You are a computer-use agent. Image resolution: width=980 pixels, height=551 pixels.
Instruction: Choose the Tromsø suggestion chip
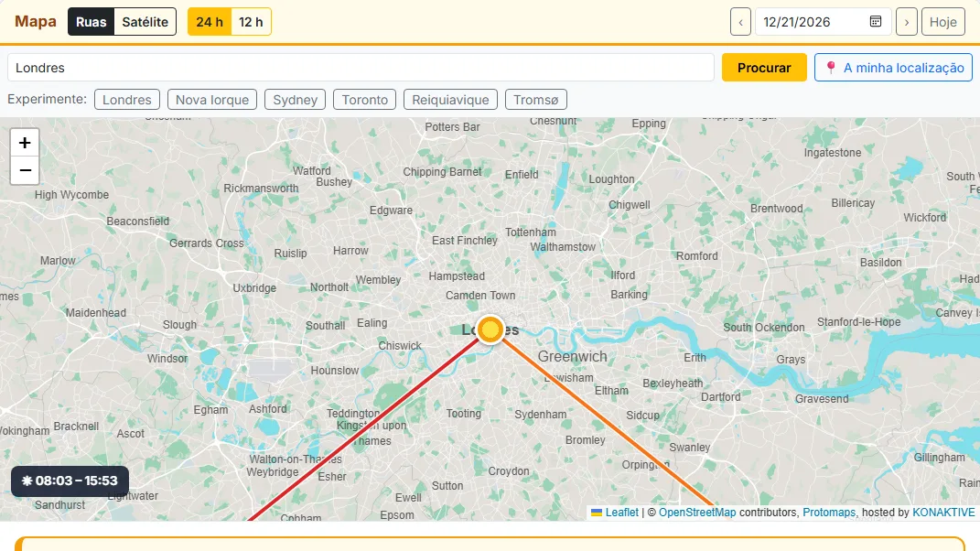click(535, 100)
